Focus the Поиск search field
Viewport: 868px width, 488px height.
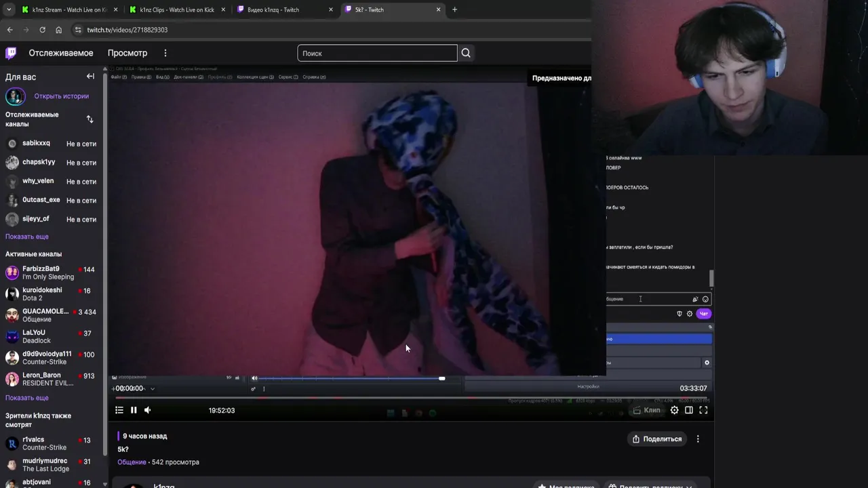coord(377,53)
